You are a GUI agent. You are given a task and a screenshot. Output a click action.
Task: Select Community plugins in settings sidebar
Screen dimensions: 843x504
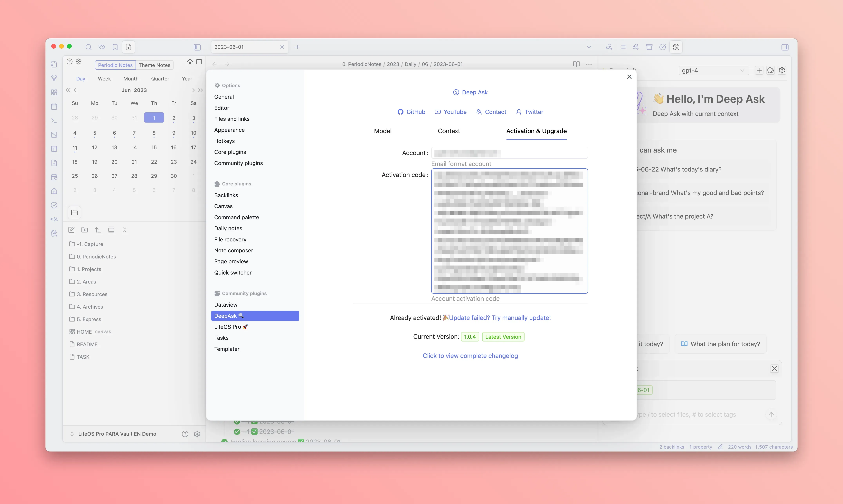[238, 163]
